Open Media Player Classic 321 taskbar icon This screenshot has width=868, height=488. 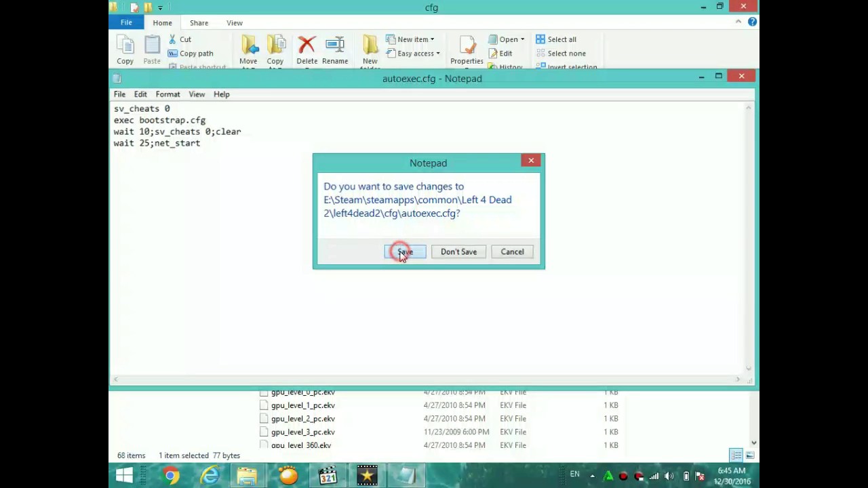[x=328, y=476]
